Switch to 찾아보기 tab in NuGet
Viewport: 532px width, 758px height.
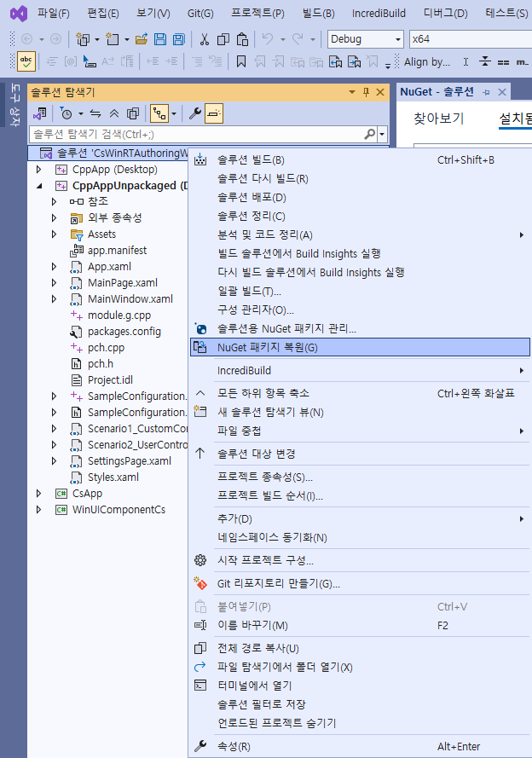tap(439, 119)
